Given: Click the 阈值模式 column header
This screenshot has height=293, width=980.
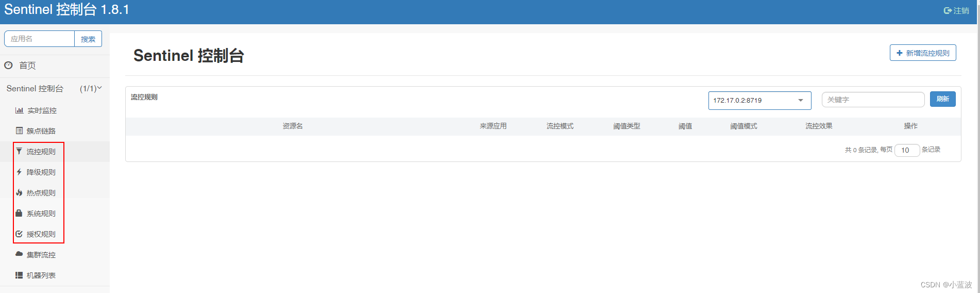Looking at the screenshot, I should pos(744,126).
